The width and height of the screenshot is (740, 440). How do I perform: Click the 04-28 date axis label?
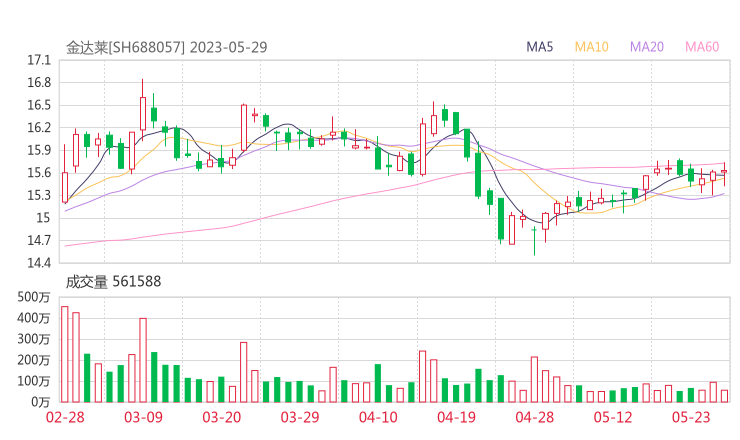point(535,417)
